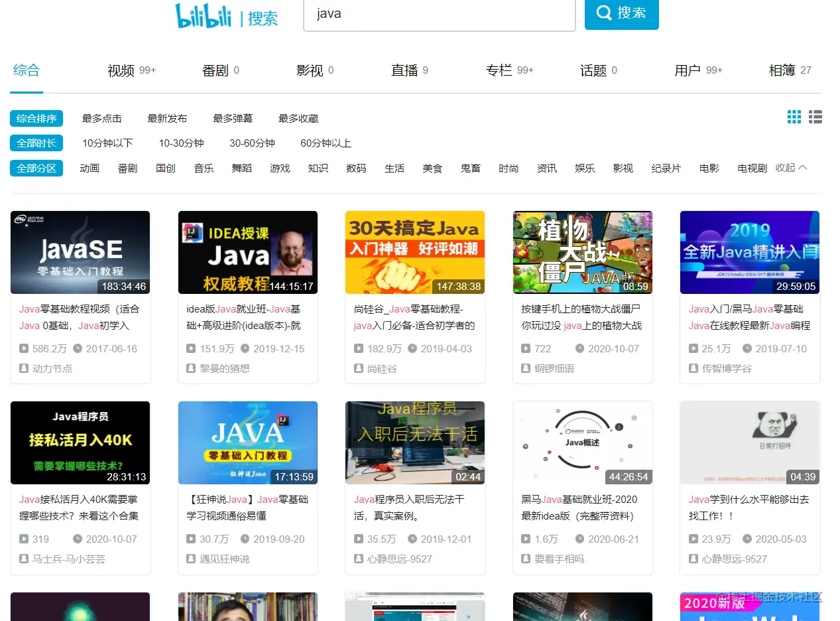Select 全部分区 category filter
This screenshot has width=840, height=621.
point(36,169)
